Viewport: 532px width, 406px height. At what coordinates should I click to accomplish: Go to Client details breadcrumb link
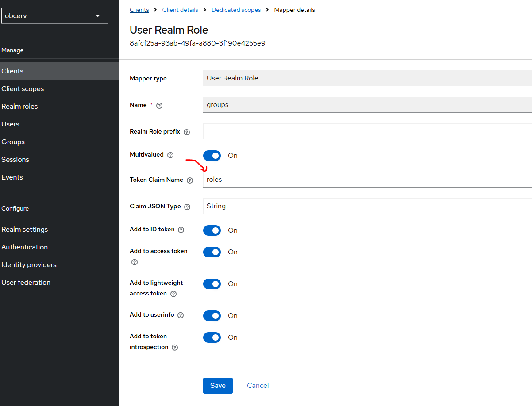click(x=180, y=10)
